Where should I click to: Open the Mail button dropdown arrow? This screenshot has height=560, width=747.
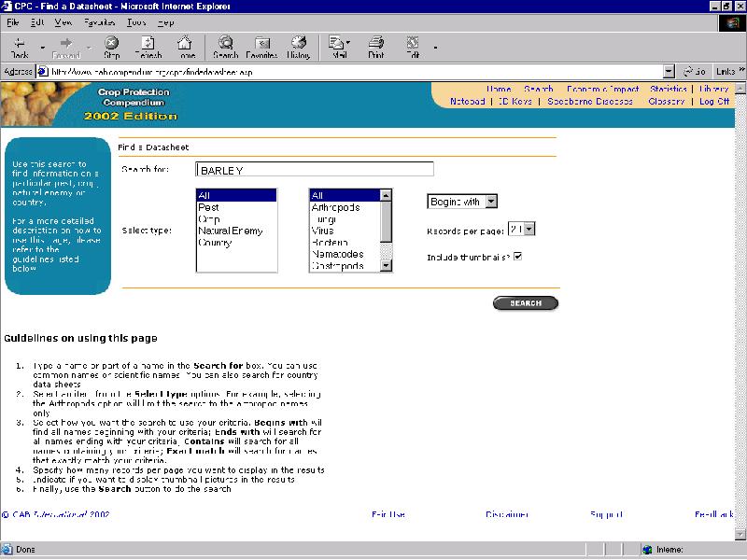[348, 42]
